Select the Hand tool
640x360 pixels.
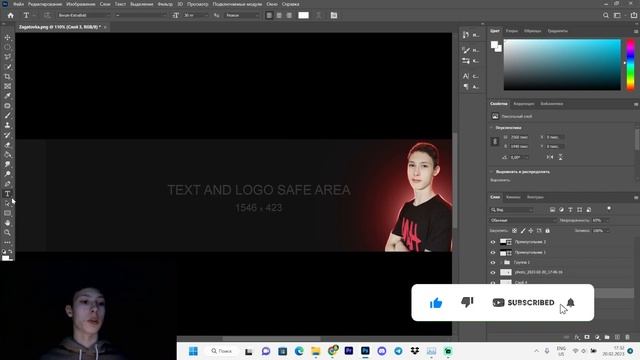coord(7,223)
